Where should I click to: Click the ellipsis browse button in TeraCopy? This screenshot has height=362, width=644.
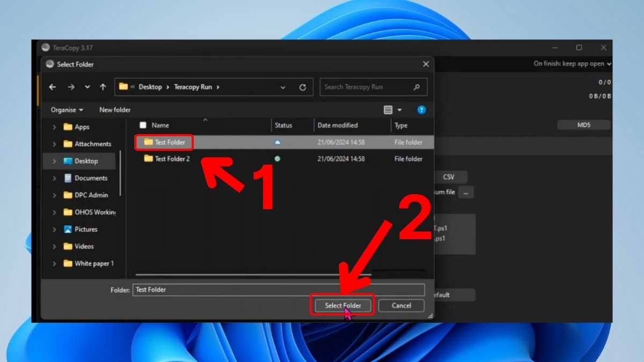[466, 192]
